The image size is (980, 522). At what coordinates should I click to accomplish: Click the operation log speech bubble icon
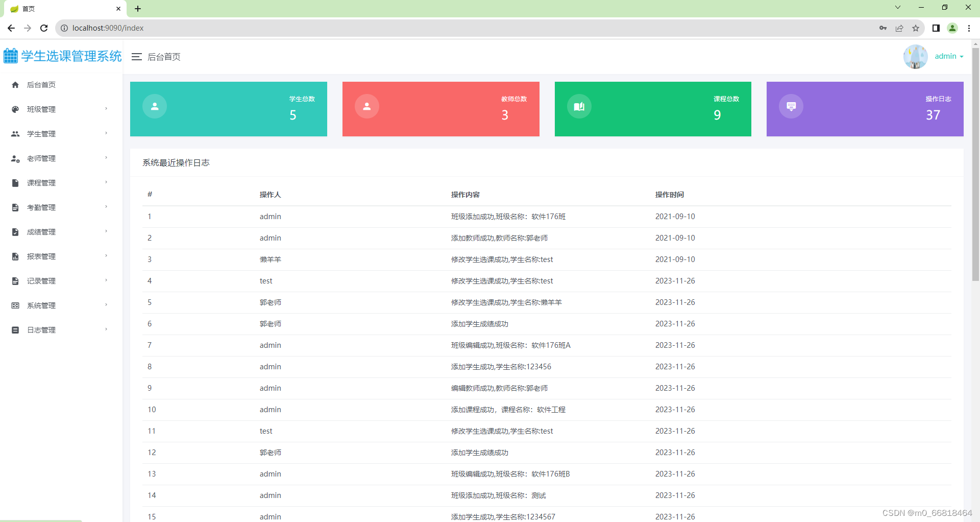(x=791, y=106)
